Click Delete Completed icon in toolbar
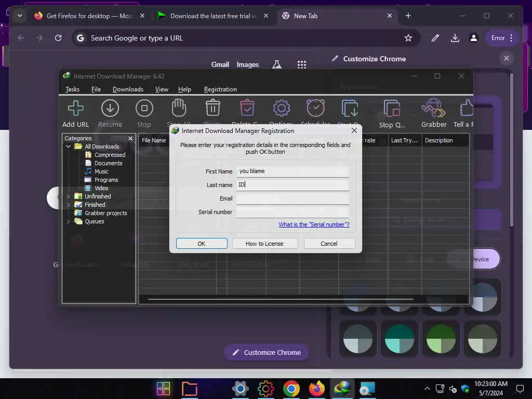The height and width of the screenshot is (399, 532). [247, 109]
